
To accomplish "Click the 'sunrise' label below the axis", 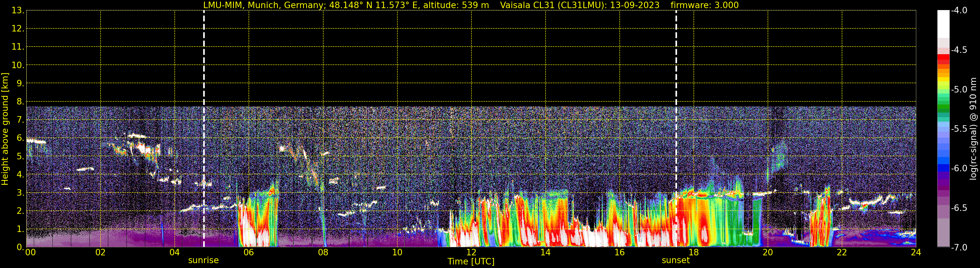I will pos(203,261).
